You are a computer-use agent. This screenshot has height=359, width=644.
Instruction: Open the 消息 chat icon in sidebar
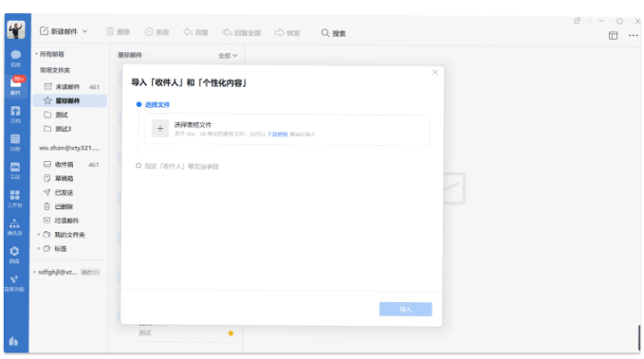pyautogui.click(x=15, y=59)
